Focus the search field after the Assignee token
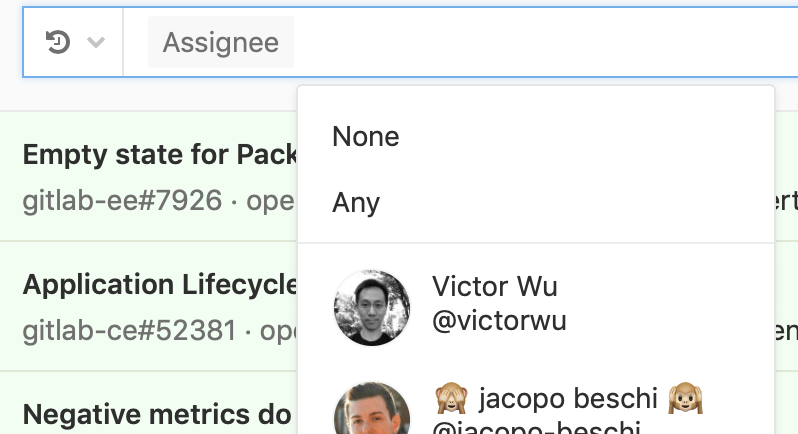This screenshot has width=798, height=434. (x=540, y=43)
